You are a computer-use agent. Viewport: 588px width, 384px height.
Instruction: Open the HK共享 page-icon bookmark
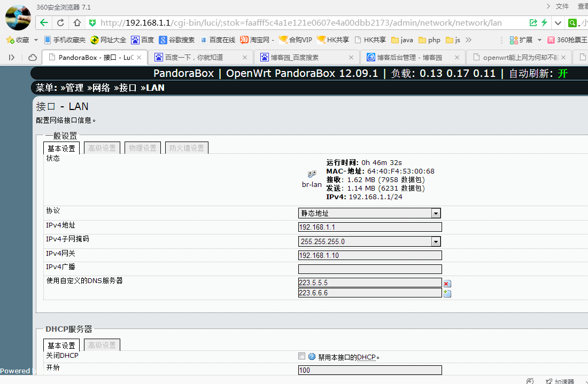pos(370,40)
